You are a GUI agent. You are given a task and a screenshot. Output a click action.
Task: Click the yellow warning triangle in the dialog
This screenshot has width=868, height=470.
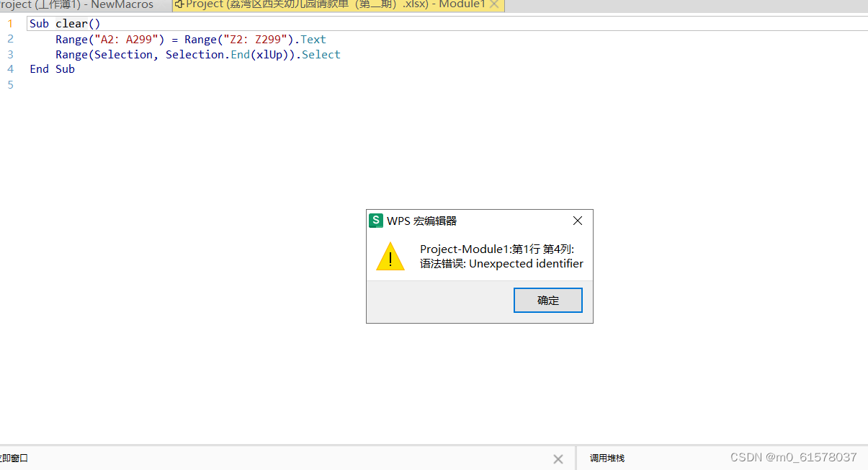click(x=390, y=256)
